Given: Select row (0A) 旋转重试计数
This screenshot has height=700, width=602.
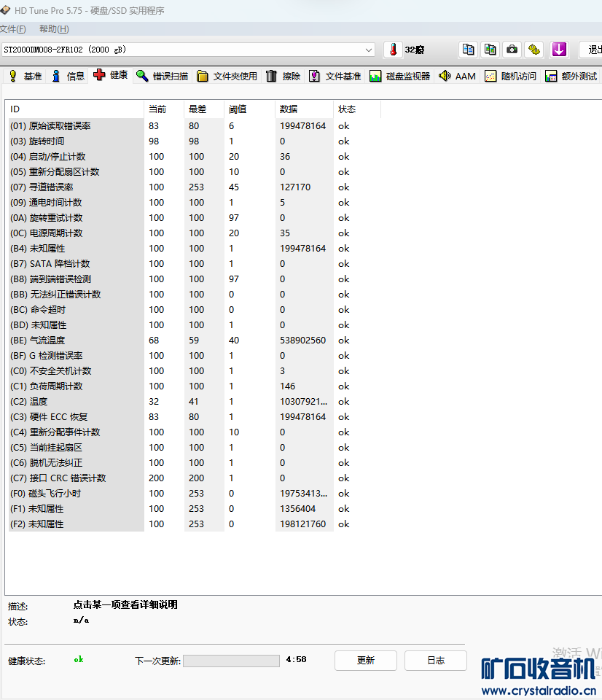Looking at the screenshot, I should pos(193,218).
